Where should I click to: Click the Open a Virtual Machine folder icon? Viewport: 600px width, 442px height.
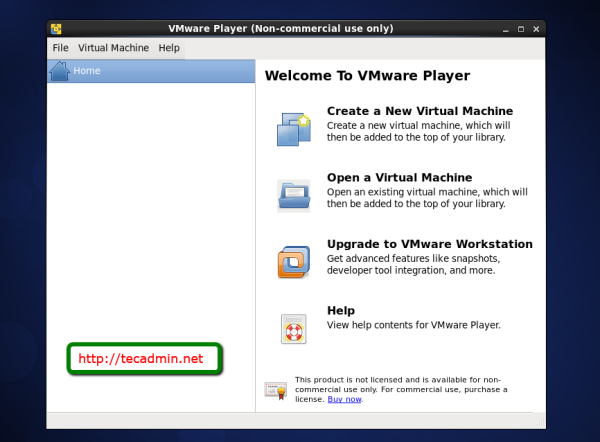click(x=293, y=194)
